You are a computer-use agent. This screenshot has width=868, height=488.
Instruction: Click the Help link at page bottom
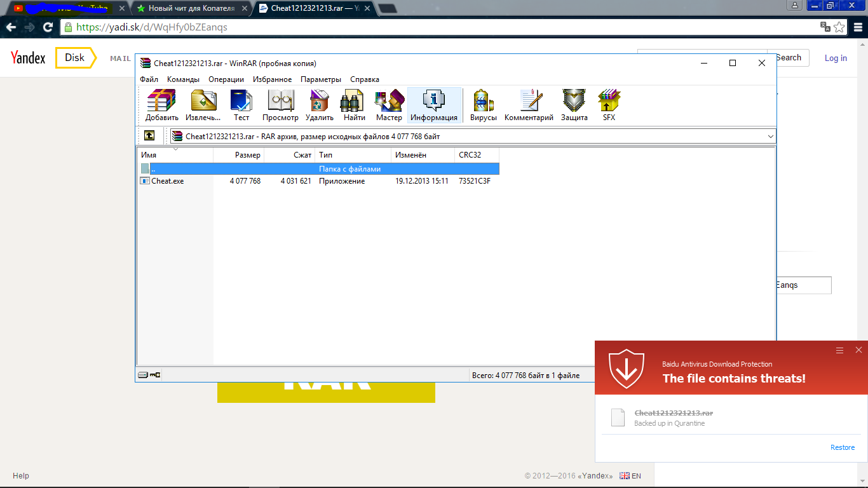[x=21, y=476]
